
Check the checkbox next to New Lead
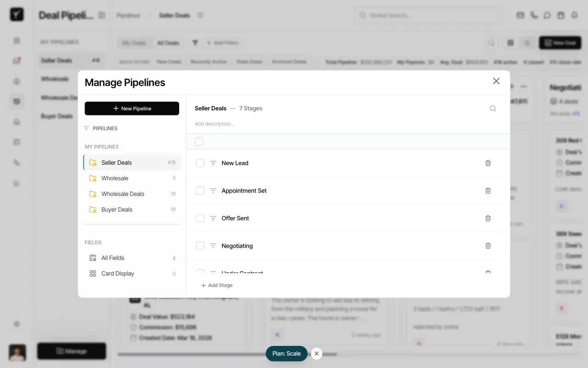pos(200,163)
